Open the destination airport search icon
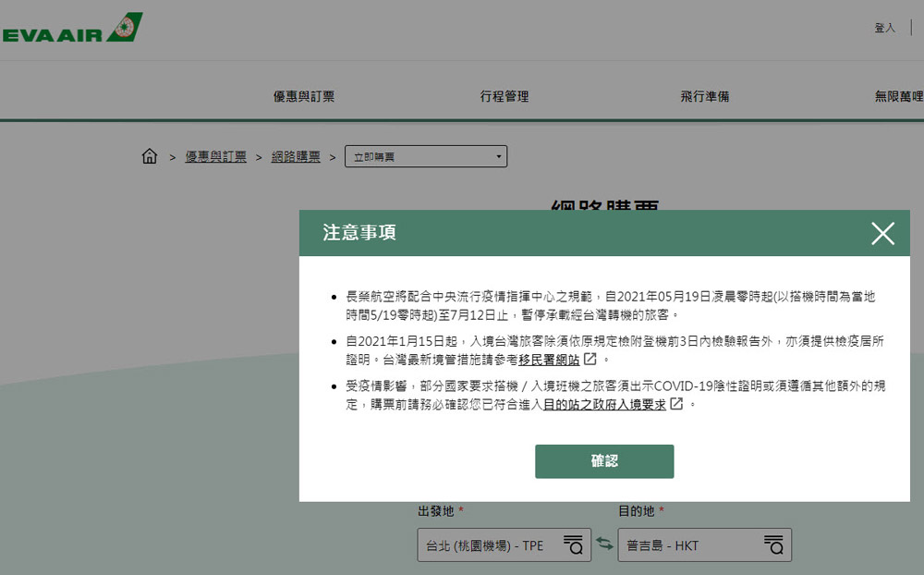924x575 pixels. click(x=773, y=544)
